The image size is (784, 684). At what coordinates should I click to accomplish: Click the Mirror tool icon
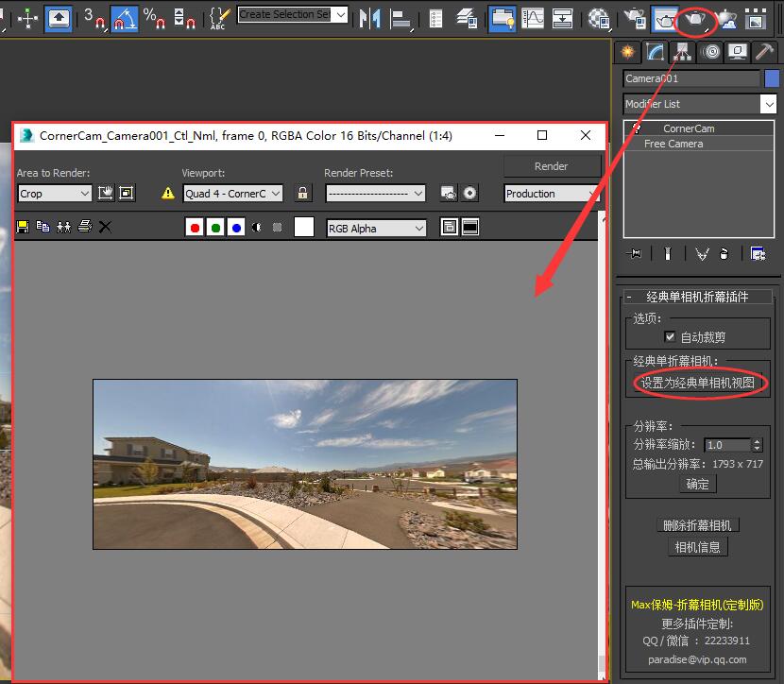click(370, 17)
